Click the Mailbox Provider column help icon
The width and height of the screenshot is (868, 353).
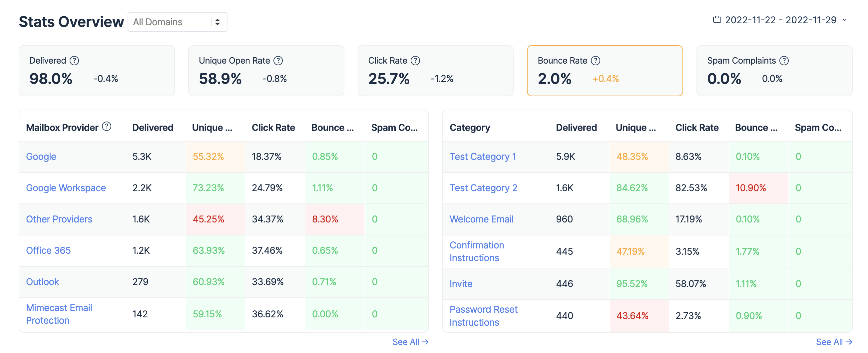[x=107, y=127]
